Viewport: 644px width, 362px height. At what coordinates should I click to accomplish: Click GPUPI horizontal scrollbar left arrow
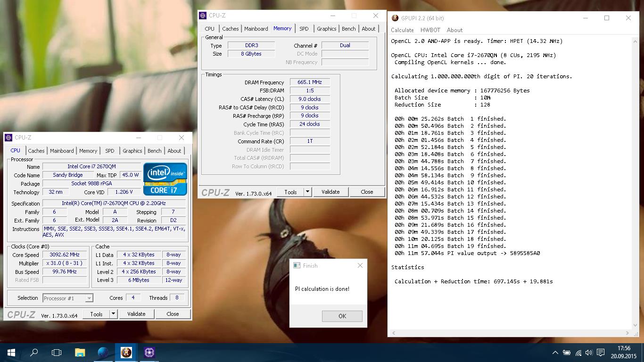coord(394,333)
